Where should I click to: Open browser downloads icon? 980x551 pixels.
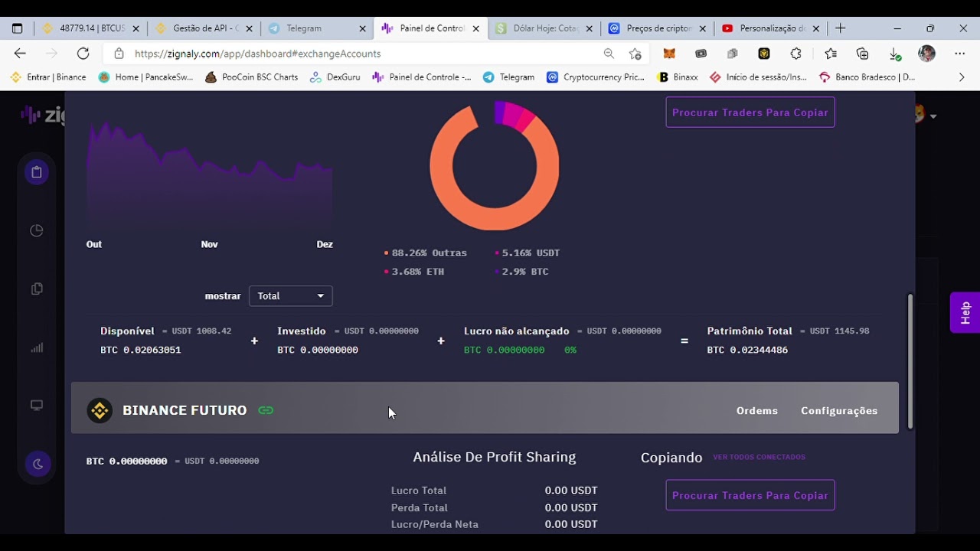894,54
